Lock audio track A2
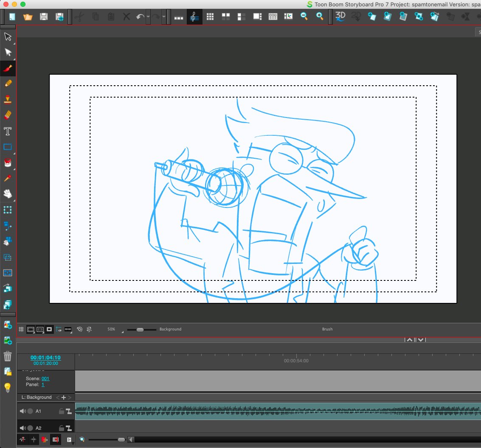The image size is (481, 448). pos(62,428)
